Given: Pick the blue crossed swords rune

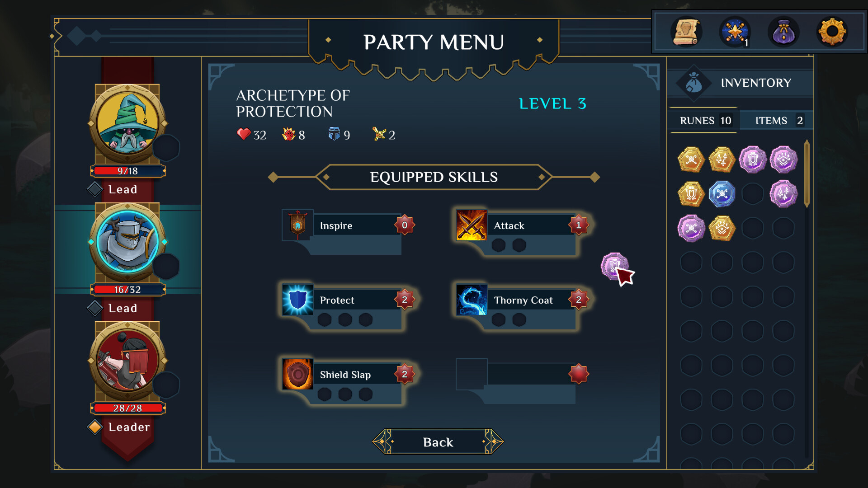Looking at the screenshot, I should [x=722, y=194].
